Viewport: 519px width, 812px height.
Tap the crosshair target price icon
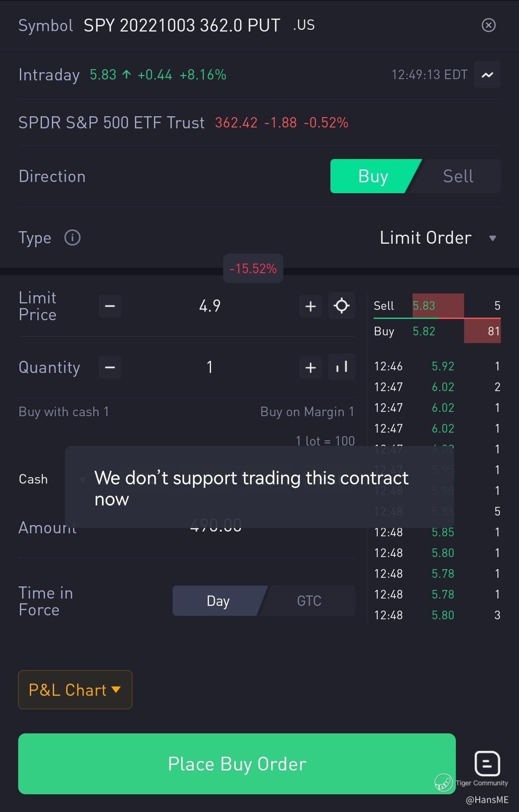pos(342,306)
